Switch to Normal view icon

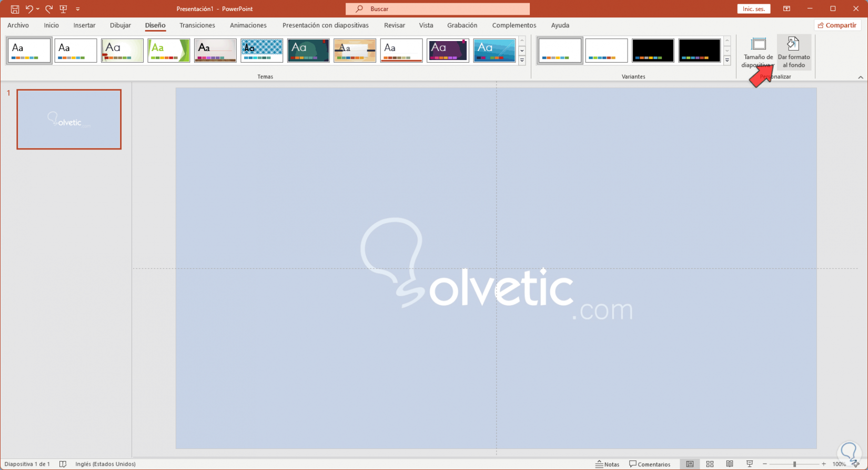690,464
